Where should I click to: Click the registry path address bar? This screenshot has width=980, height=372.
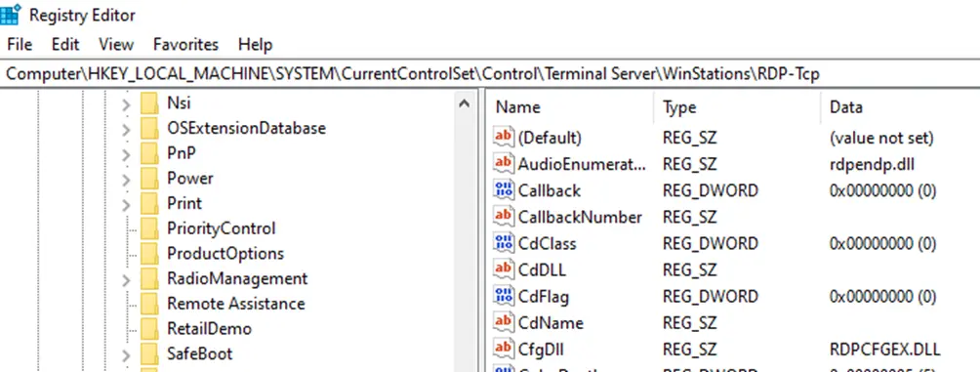click(x=490, y=74)
